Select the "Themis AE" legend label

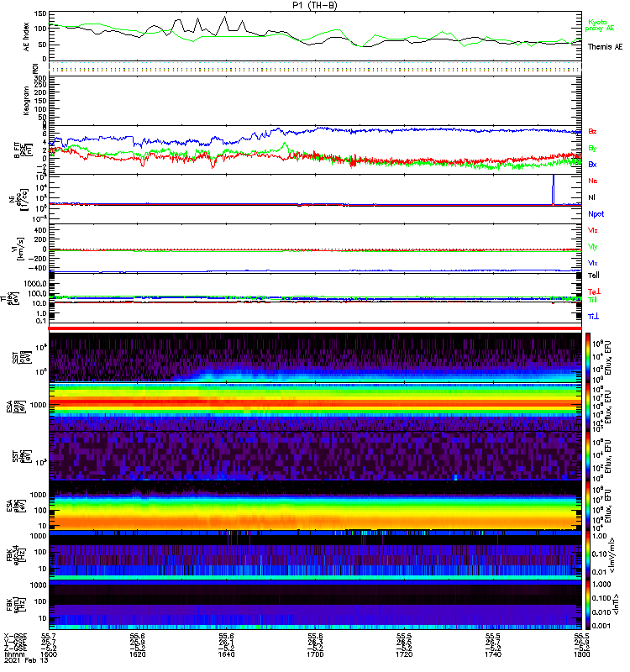coord(605,47)
